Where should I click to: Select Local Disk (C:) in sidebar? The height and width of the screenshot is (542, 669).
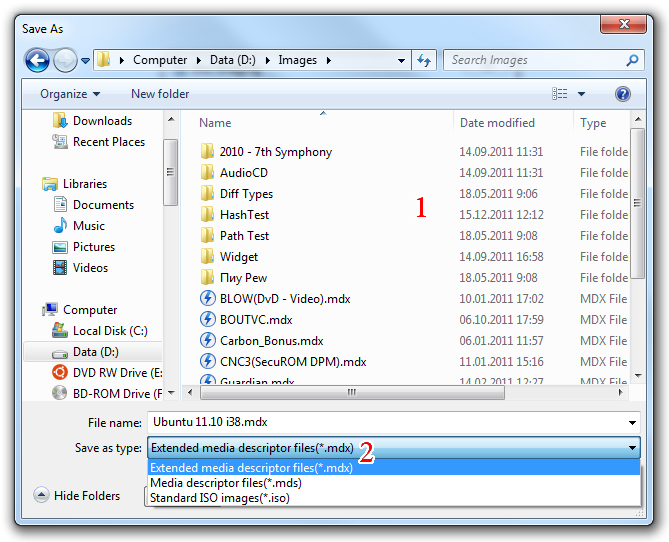tap(109, 331)
